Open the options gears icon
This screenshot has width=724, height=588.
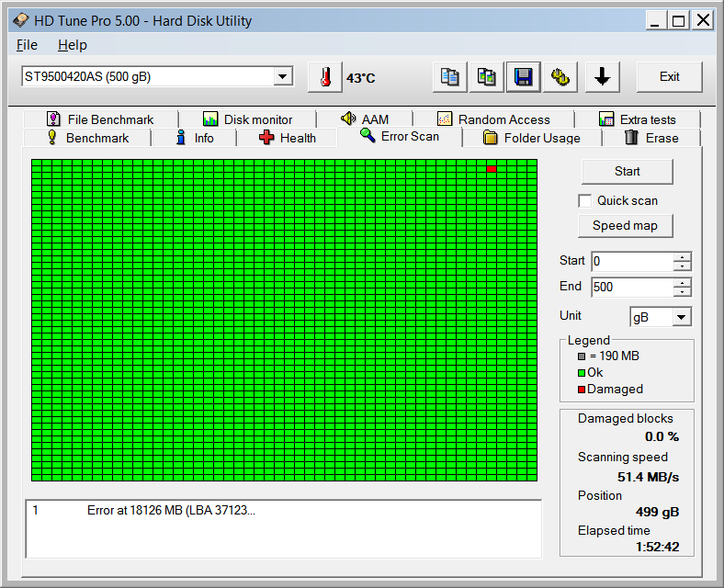(560, 77)
